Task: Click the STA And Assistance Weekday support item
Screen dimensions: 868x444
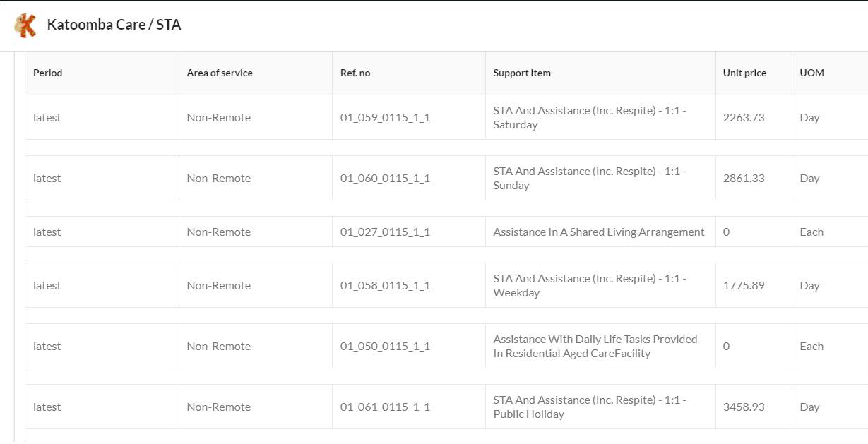Action: click(590, 286)
